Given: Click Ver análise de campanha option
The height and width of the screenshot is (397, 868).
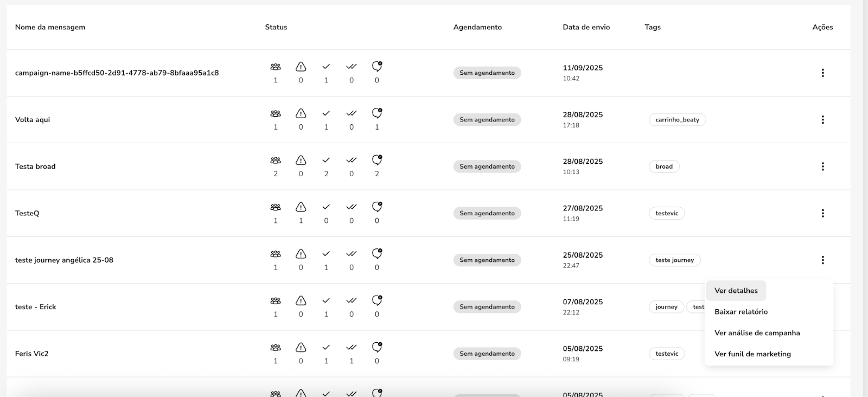Looking at the screenshot, I should [x=757, y=333].
